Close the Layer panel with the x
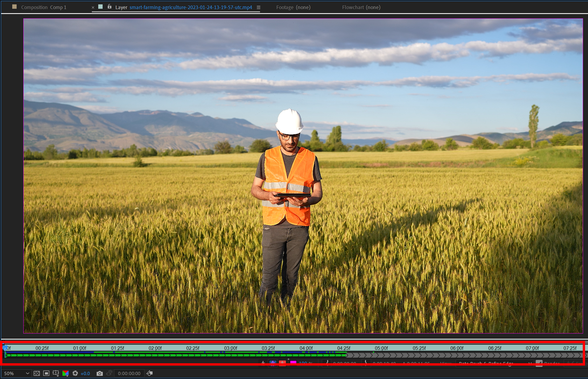 [93, 8]
